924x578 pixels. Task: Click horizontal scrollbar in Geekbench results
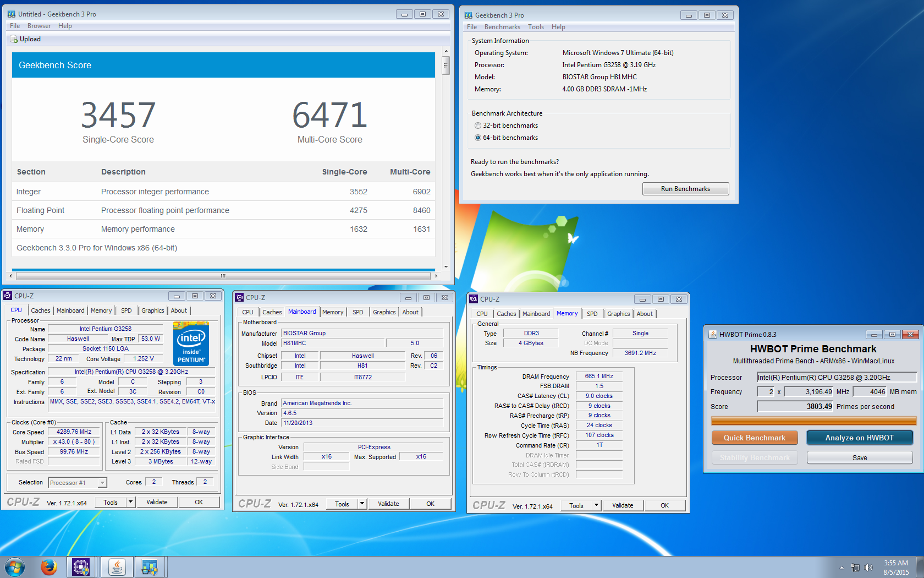223,276
